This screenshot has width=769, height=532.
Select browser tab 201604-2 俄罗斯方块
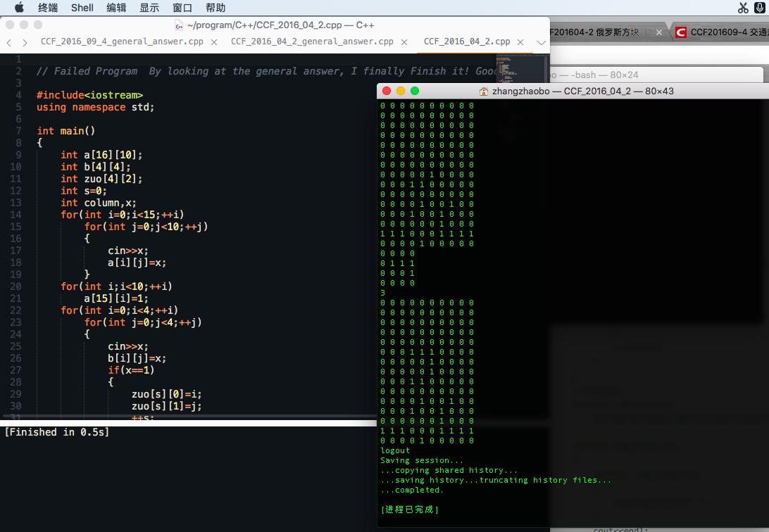click(x=595, y=32)
